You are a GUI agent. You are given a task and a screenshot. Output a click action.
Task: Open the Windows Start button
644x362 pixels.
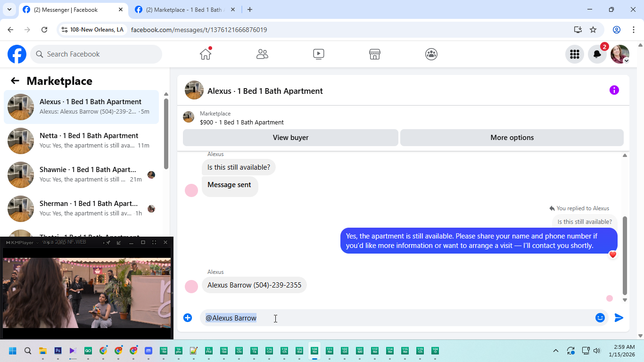coord(13,351)
